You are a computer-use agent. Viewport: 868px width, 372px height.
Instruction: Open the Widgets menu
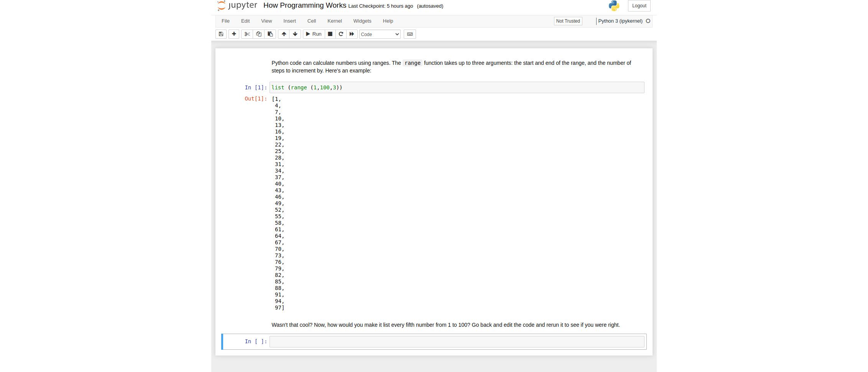(x=362, y=21)
